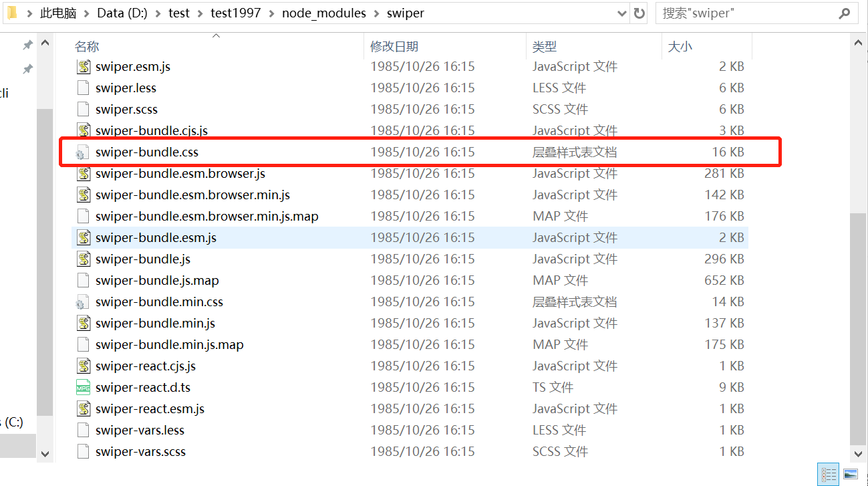Click the swiper.esm.js file icon
The image size is (868, 486).
tap(83, 67)
